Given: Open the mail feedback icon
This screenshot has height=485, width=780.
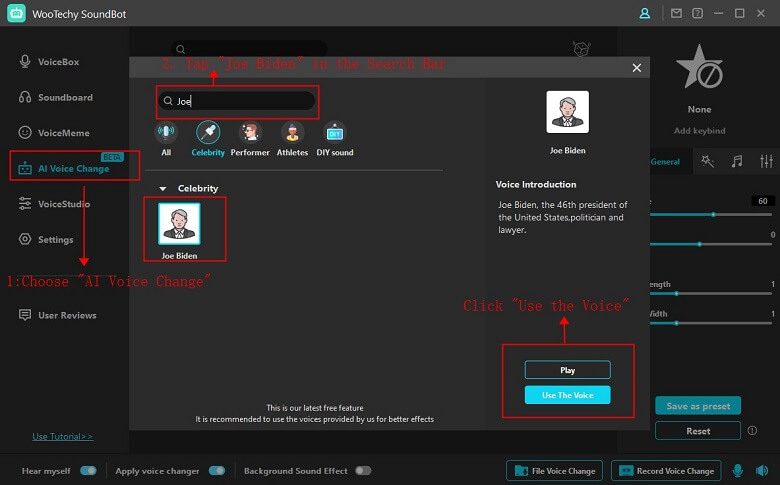Looking at the screenshot, I should click(676, 13).
